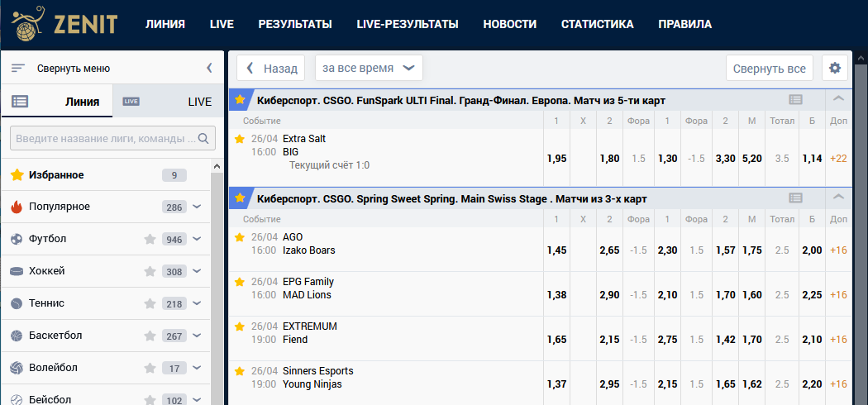868x405 pixels.
Task: Expand the Хоккей category chevron
Action: 197,271
